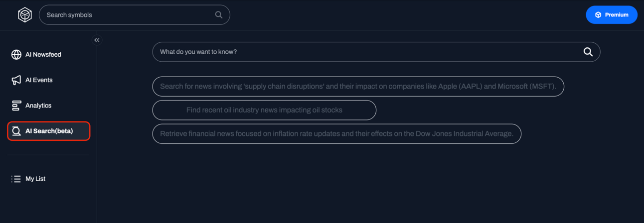Image resolution: width=644 pixels, height=223 pixels.
Task: Collapse the sidebar with the double-chevron
Action: pyautogui.click(x=97, y=40)
